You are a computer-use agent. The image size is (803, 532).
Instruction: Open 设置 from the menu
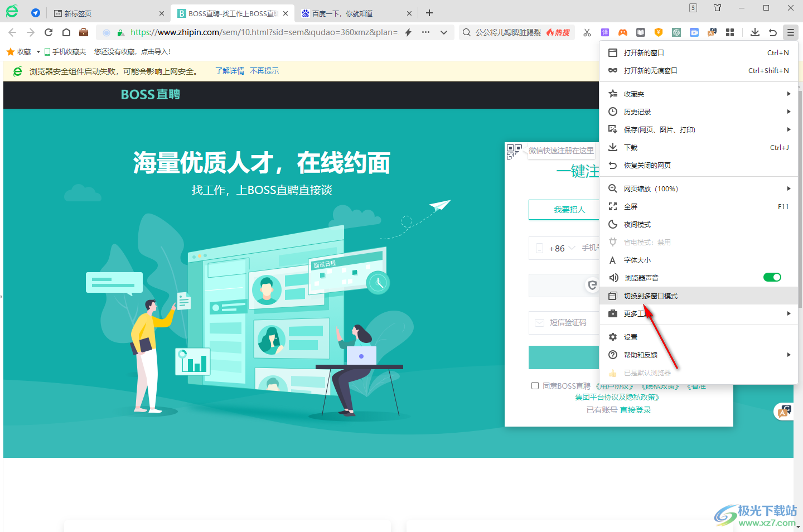pyautogui.click(x=699, y=337)
